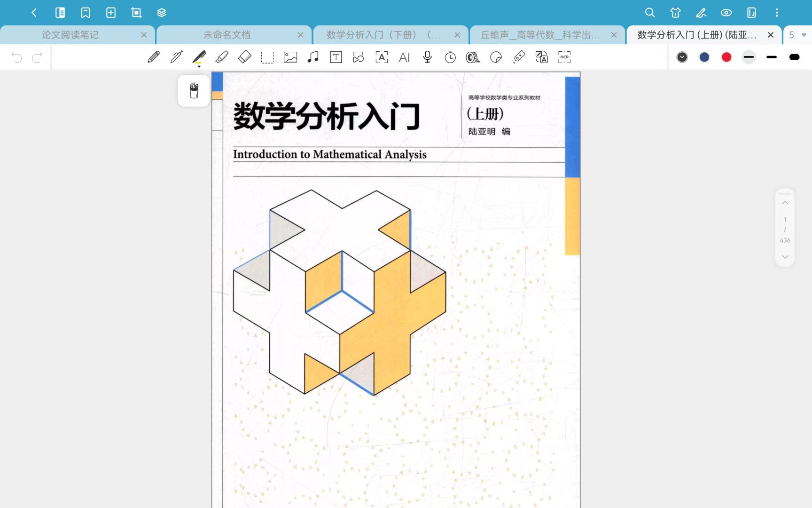
Task: Add a bookmark with the bookmark icon
Action: tap(86, 13)
